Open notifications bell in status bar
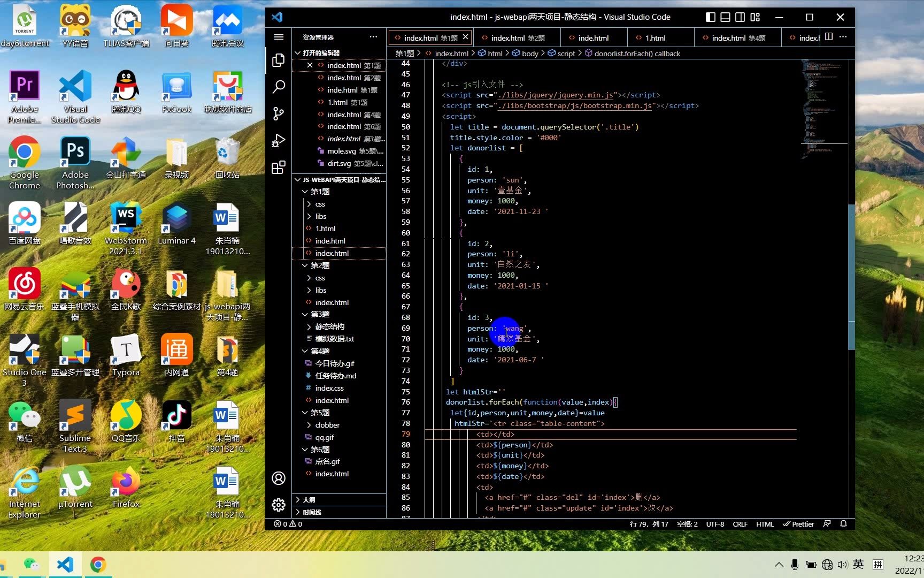Viewport: 924px width, 578px height. coord(843,524)
